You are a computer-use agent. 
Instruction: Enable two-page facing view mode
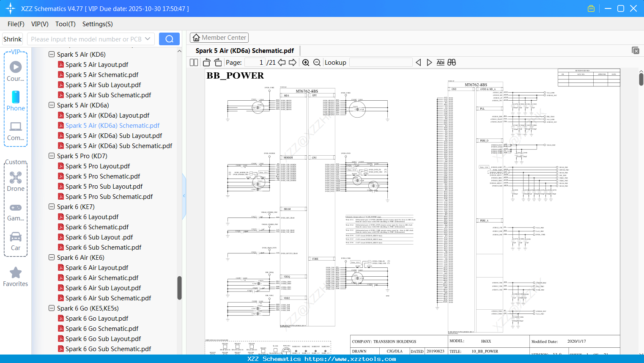(193, 62)
